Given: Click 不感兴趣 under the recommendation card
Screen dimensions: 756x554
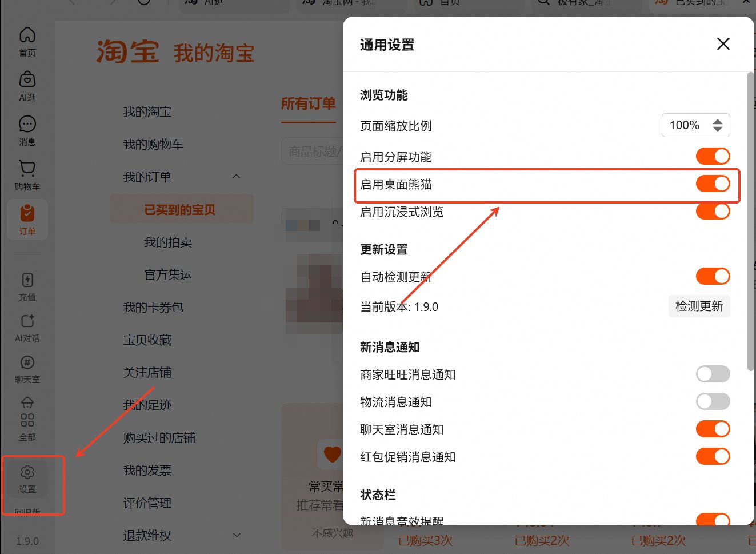Looking at the screenshot, I should (333, 533).
